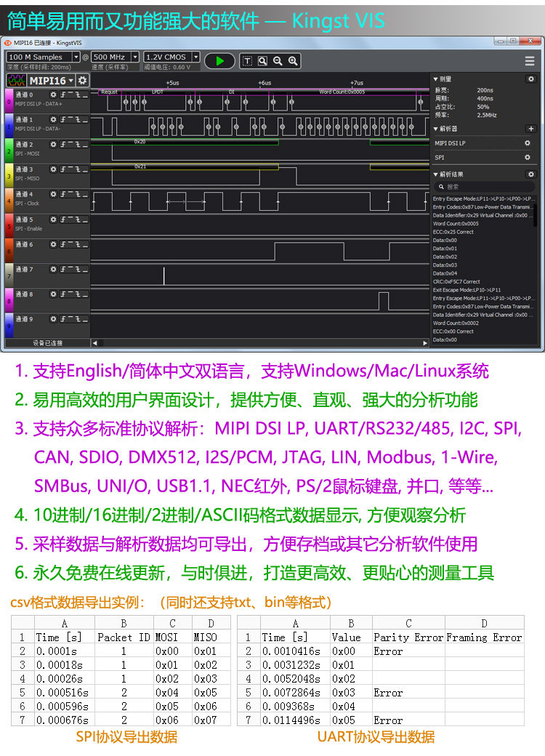Open the 500 MHz sample rate dropdown
This screenshot has width=545, height=756.
pos(115,57)
